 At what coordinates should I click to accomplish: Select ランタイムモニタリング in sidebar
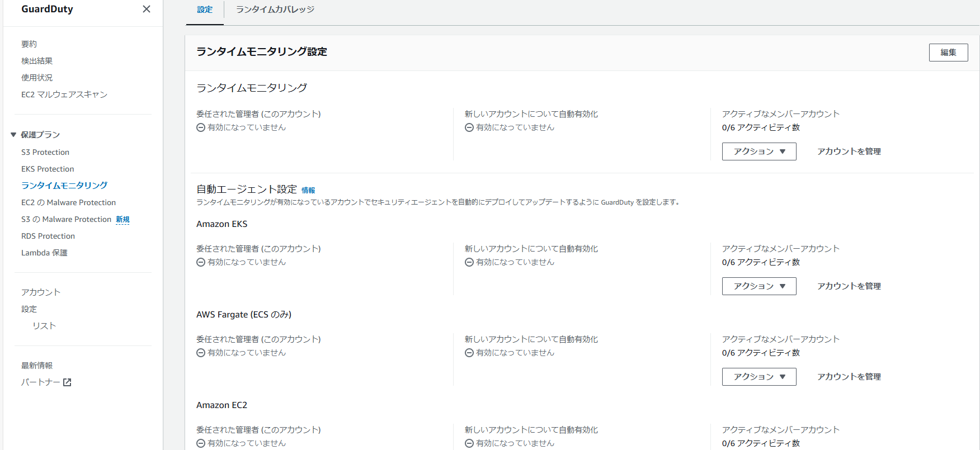pyautogui.click(x=64, y=186)
